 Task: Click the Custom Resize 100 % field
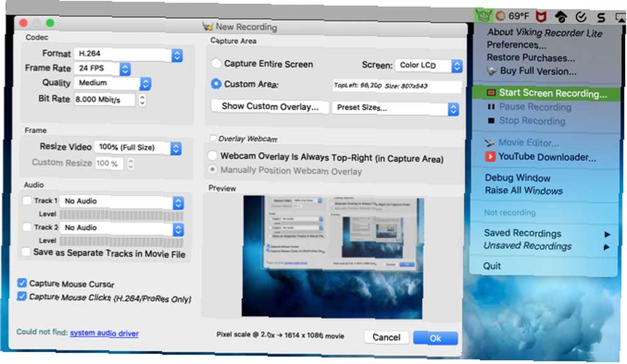[109, 164]
